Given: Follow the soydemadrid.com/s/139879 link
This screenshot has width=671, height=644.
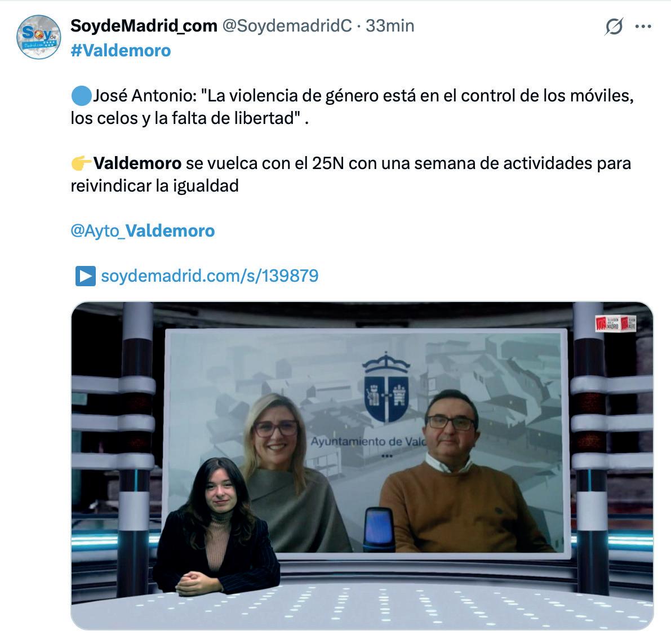Looking at the screenshot, I should tap(210, 276).
